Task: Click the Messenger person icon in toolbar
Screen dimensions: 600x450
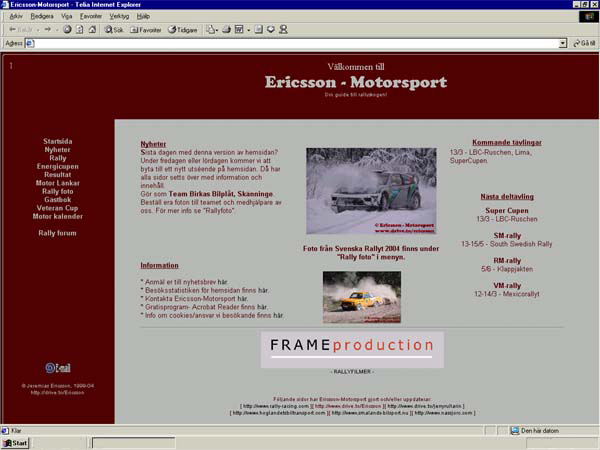Action: coord(283,29)
